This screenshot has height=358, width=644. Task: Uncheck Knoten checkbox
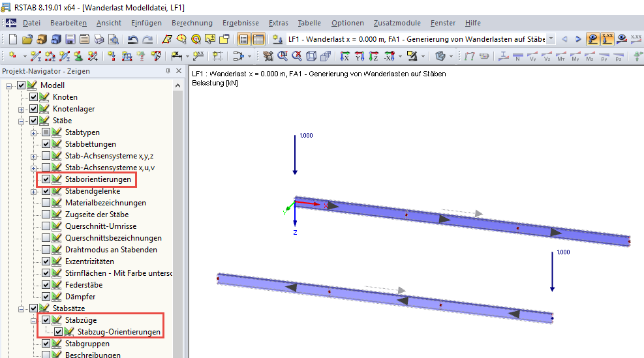[34, 97]
